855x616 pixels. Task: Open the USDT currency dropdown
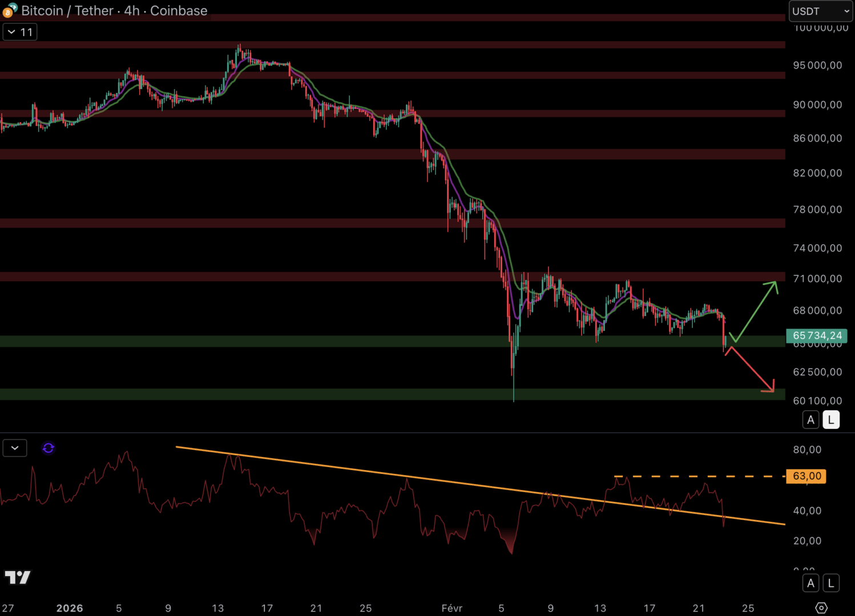pyautogui.click(x=820, y=11)
